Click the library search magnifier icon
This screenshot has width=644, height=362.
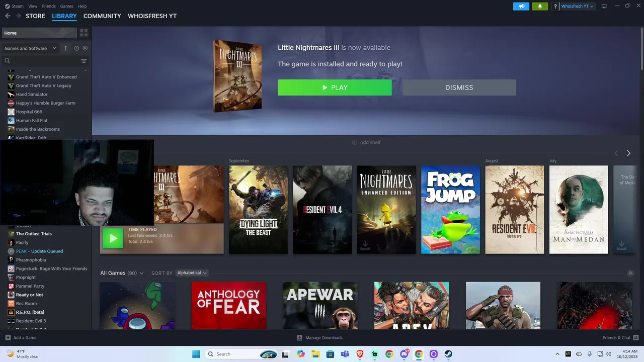(8, 61)
